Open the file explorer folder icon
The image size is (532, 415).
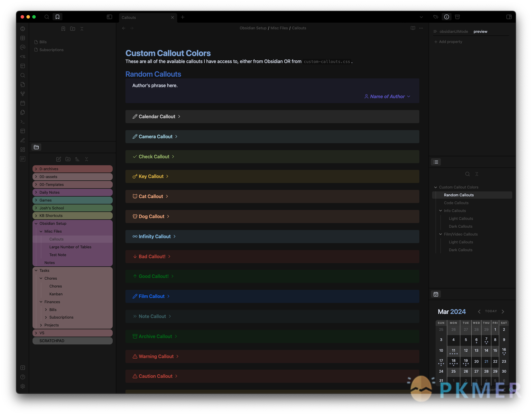tap(36, 147)
